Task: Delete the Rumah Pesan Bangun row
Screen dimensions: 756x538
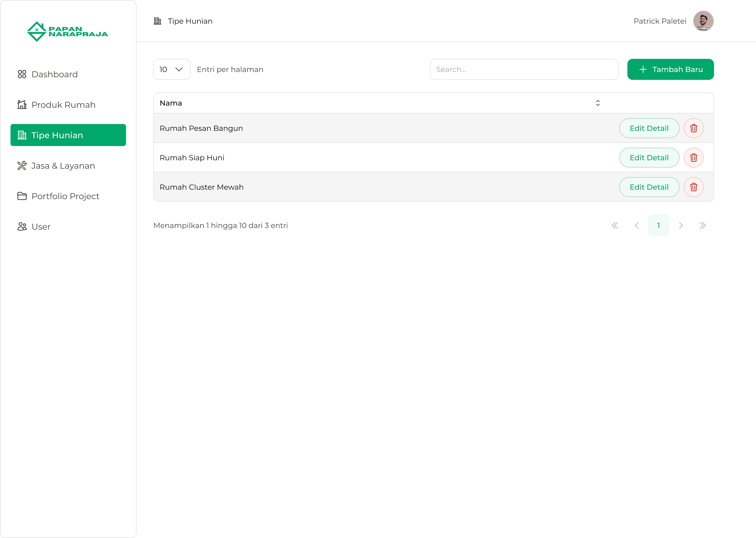Action: tap(694, 128)
